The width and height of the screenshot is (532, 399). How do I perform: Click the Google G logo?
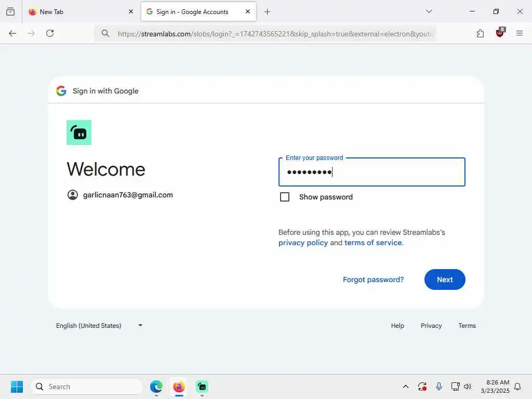(61, 91)
